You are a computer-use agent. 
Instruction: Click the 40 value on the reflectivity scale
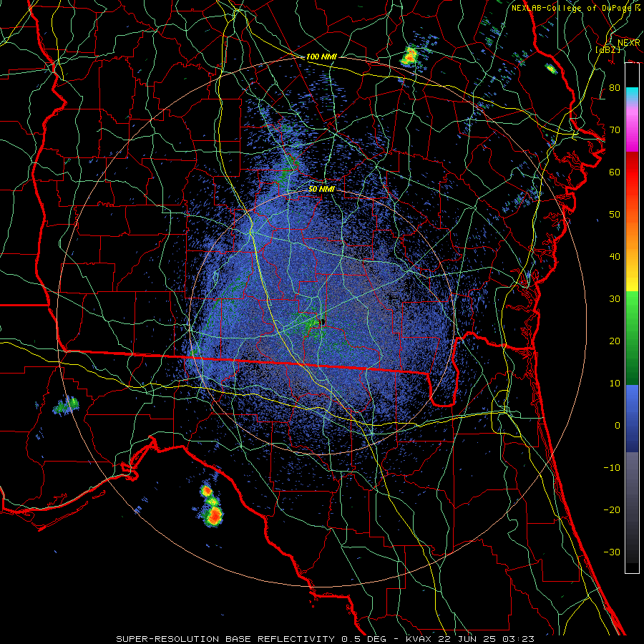(x=615, y=257)
